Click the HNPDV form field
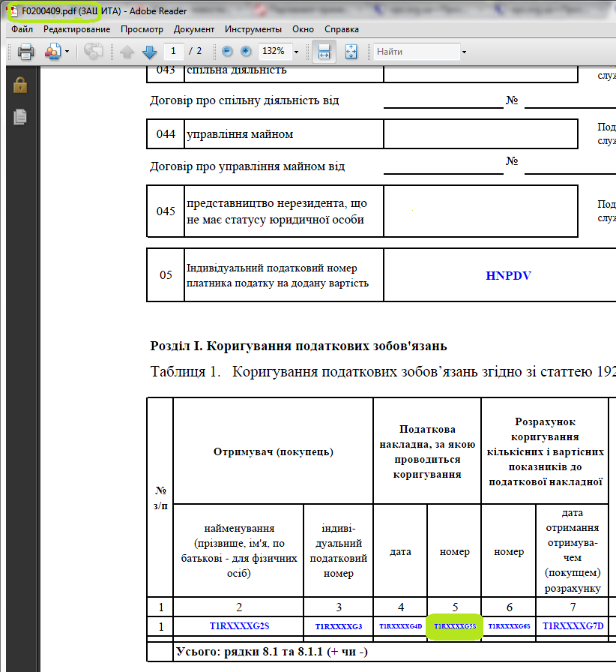 point(508,275)
